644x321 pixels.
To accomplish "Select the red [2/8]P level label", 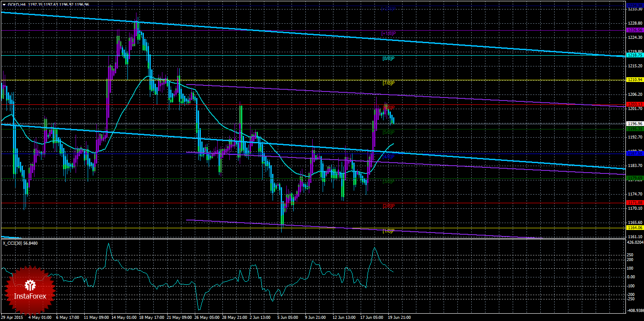I will tap(389, 206).
